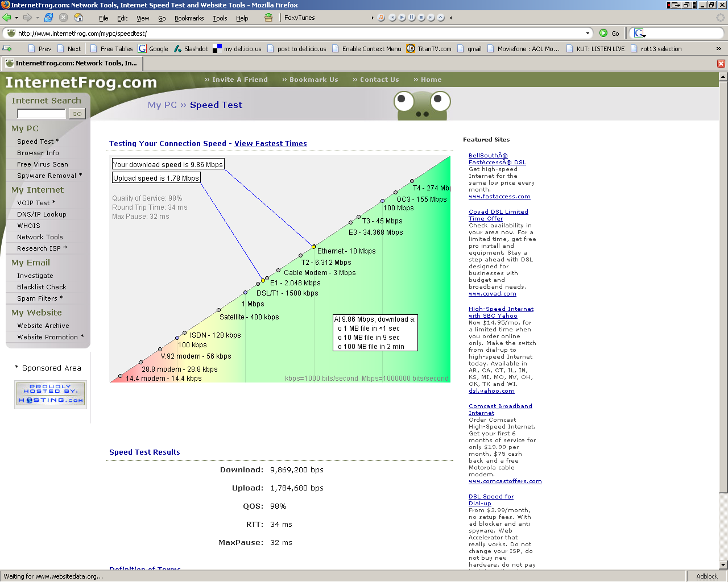Open FoxyTunes music player selector icon
This screenshot has height=582, width=728.
tap(381, 18)
